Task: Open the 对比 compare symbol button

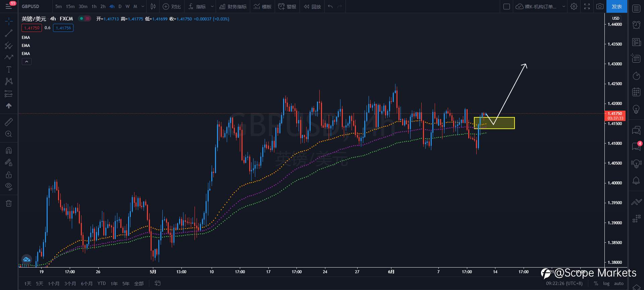Action: pyautogui.click(x=172, y=6)
